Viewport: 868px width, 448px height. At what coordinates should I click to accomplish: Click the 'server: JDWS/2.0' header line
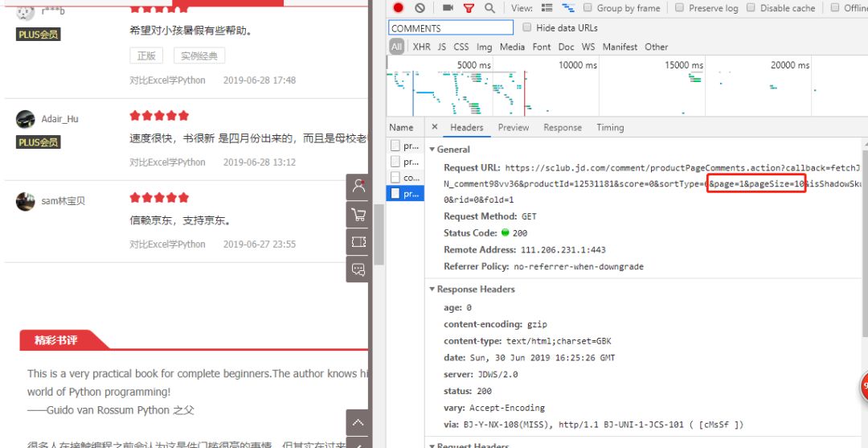tap(481, 374)
